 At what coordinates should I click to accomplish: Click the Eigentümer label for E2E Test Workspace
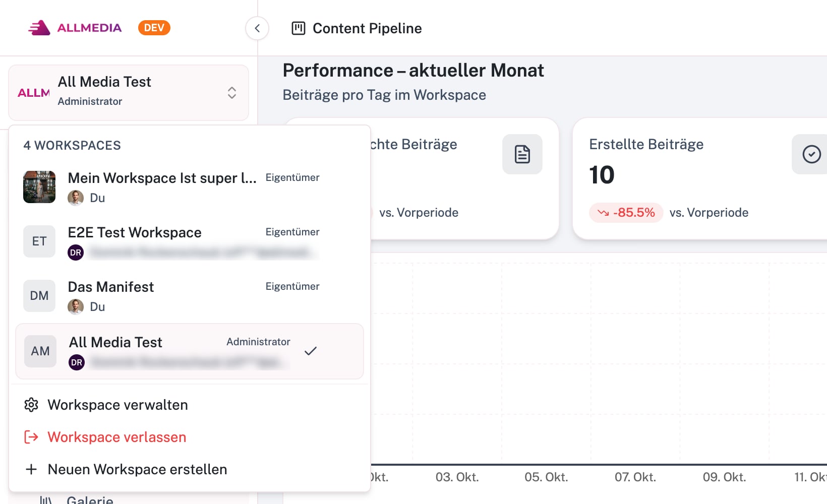click(292, 232)
